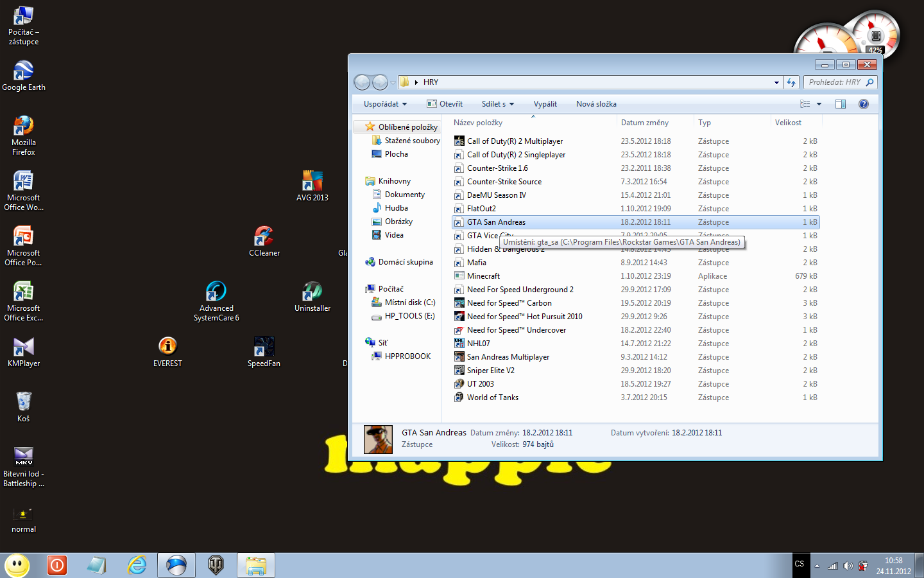924x578 pixels.
Task: Open the Uspořádat menu
Action: tap(385, 104)
